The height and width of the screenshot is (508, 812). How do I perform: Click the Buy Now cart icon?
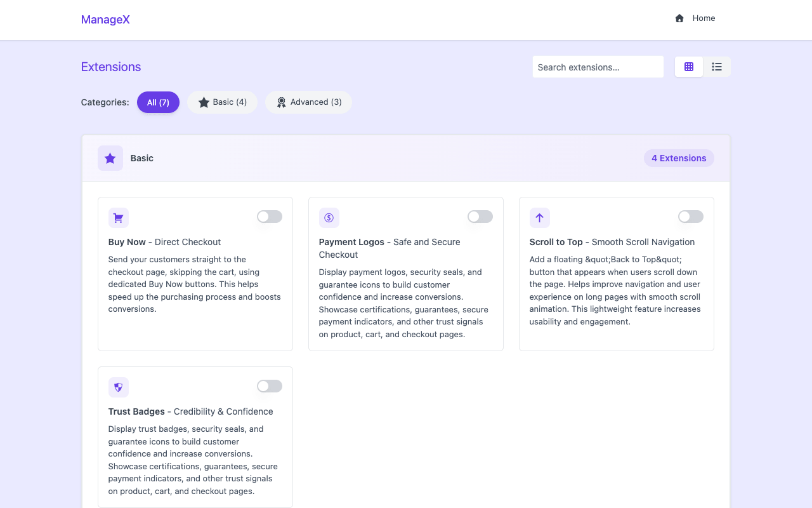[119, 218]
